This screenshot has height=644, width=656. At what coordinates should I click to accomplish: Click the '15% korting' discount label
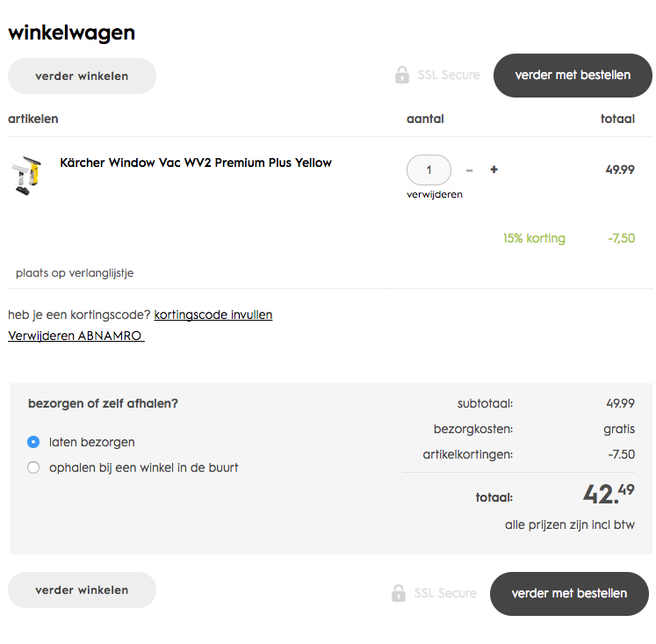click(534, 238)
